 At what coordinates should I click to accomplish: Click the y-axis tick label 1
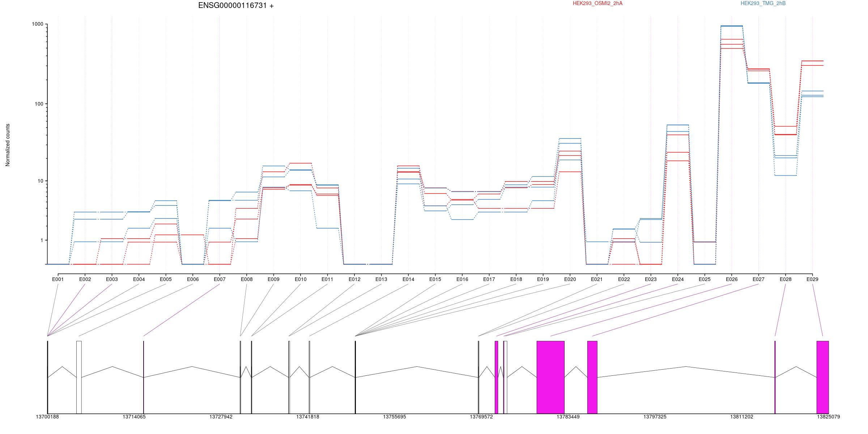tap(42, 240)
